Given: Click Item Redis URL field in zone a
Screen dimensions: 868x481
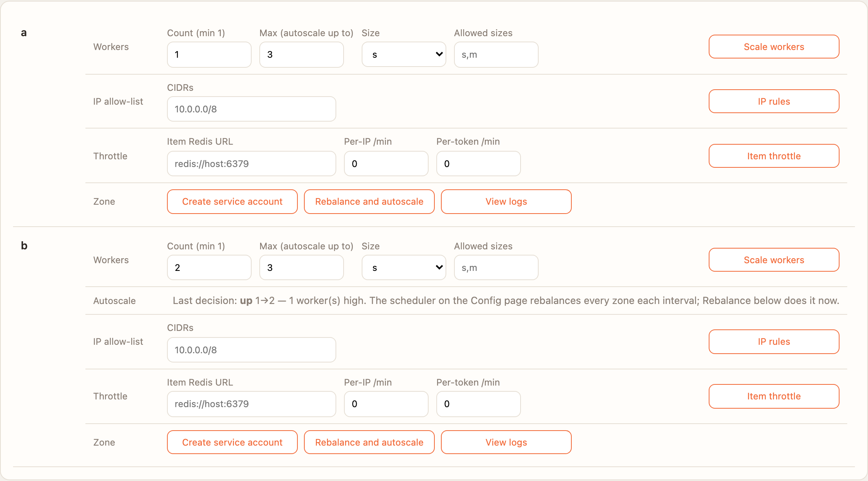Looking at the screenshot, I should pos(252,164).
